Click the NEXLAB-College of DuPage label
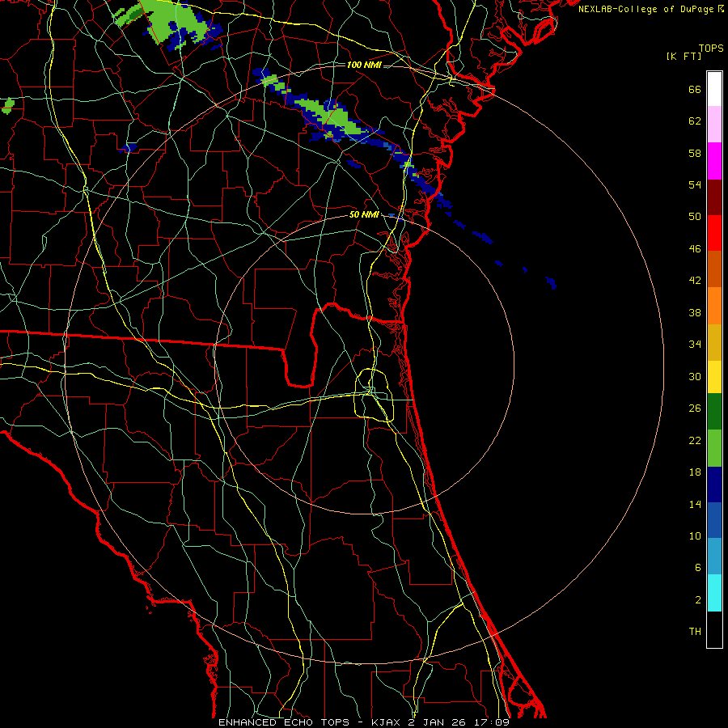Image resolution: width=728 pixels, height=728 pixels. point(647,9)
